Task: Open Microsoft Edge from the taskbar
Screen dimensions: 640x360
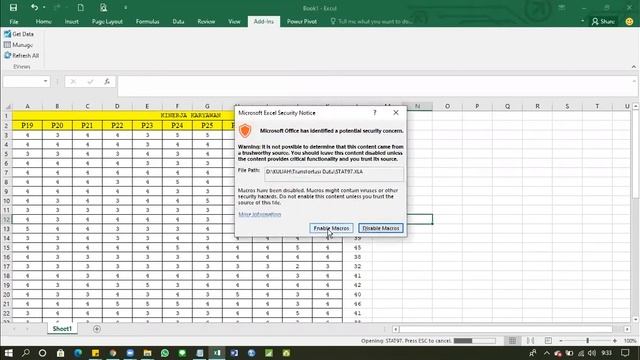Action: (78, 353)
